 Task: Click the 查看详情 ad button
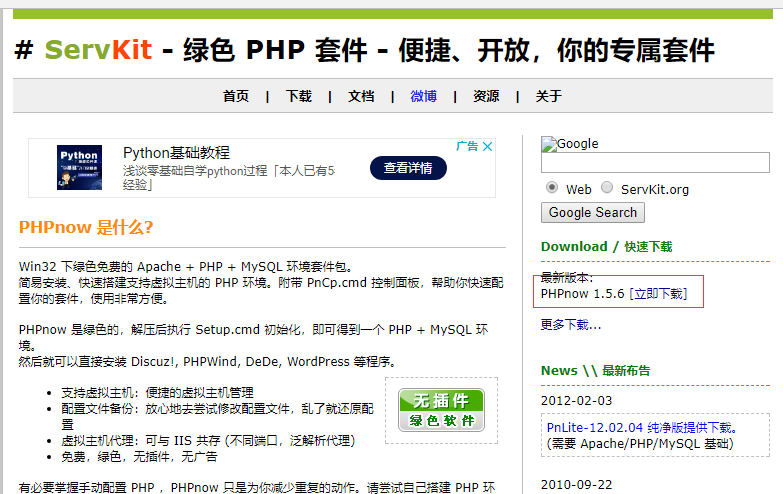408,168
